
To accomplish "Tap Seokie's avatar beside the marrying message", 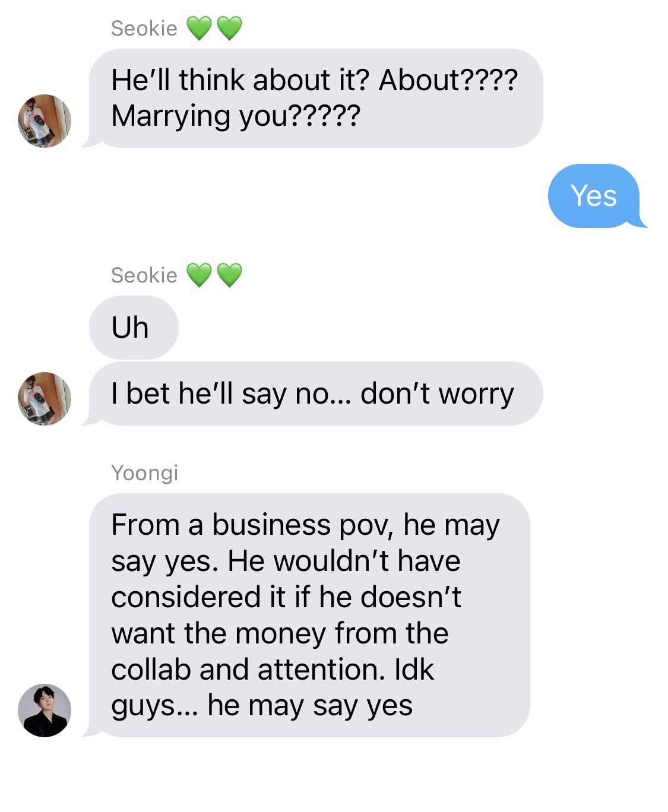I will click(x=45, y=120).
